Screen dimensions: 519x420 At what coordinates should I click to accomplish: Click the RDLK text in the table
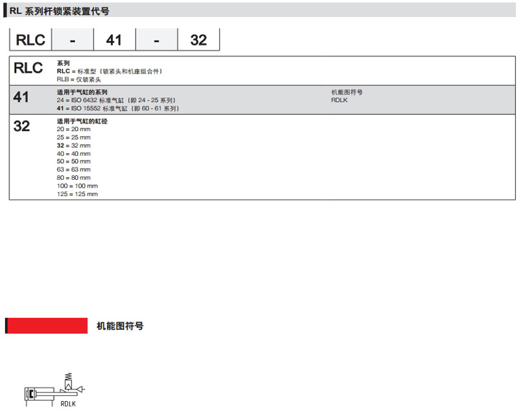click(x=339, y=101)
